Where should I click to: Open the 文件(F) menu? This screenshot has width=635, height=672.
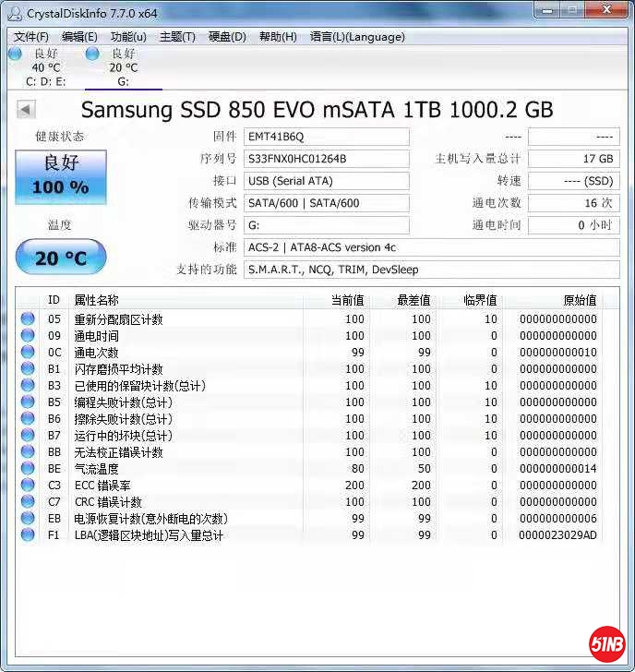pyautogui.click(x=31, y=37)
